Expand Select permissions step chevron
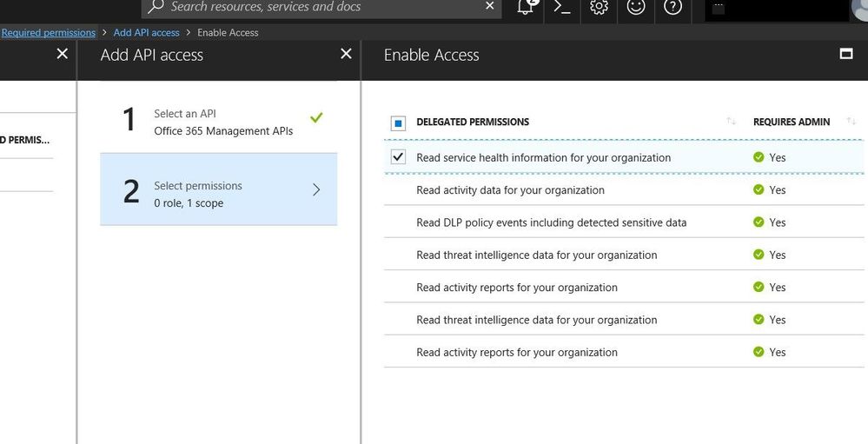This screenshot has height=444, width=868. 315,189
